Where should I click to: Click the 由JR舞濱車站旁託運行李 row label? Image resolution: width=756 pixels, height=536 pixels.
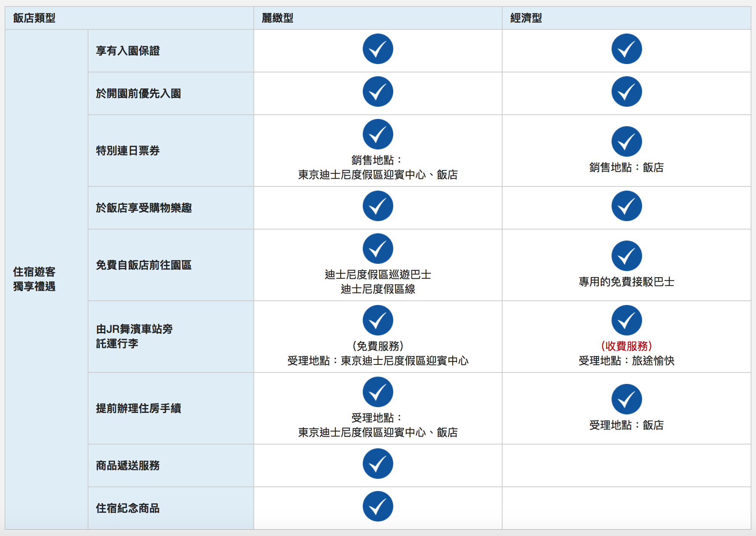[134, 336]
